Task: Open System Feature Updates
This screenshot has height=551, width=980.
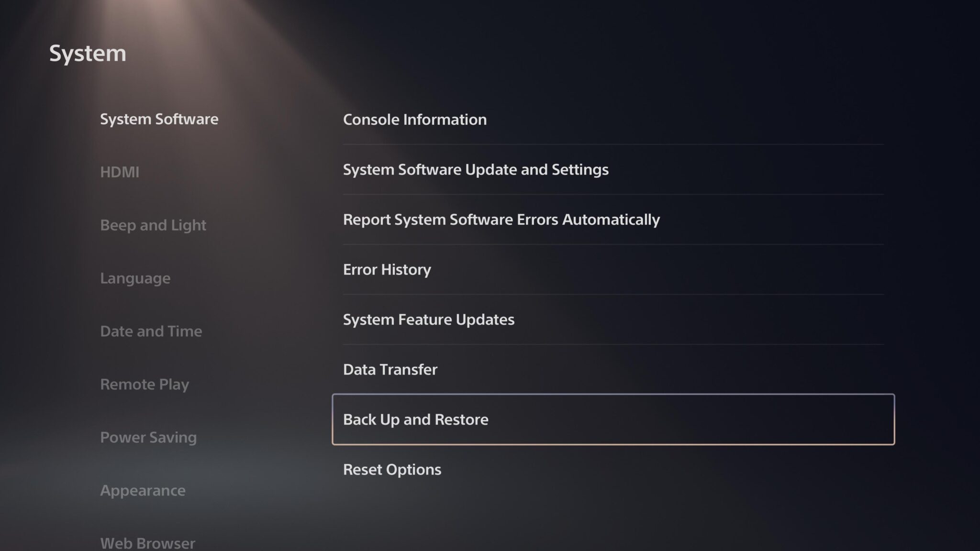Action: click(x=429, y=320)
